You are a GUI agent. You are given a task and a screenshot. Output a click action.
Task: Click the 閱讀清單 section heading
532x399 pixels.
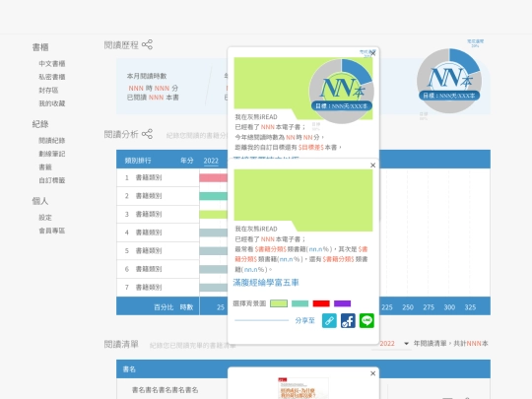point(121,344)
